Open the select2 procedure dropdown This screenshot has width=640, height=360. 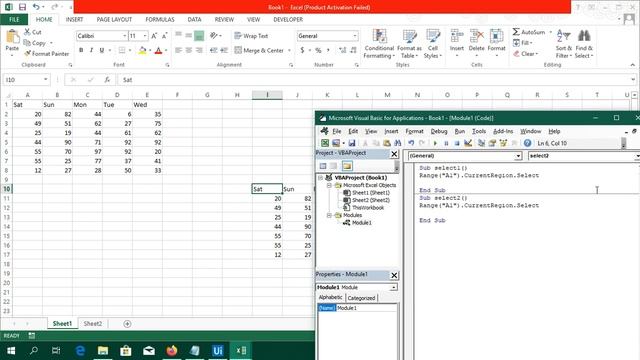coord(637,156)
